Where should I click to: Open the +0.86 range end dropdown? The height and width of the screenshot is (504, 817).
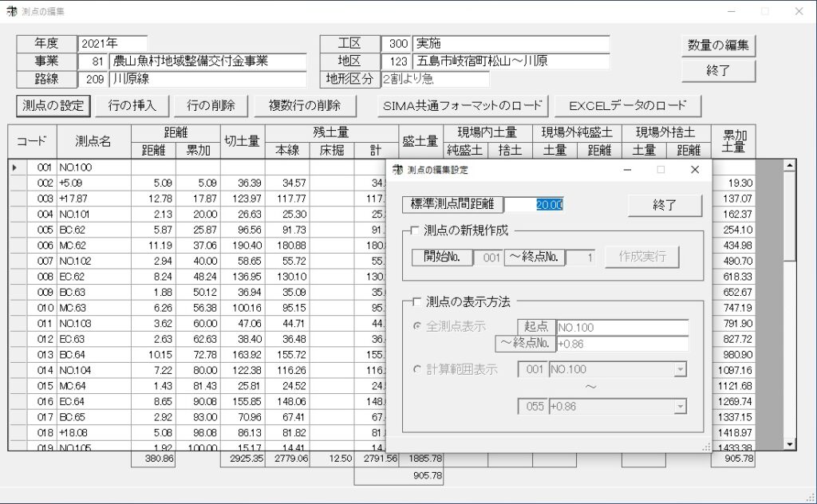point(680,407)
